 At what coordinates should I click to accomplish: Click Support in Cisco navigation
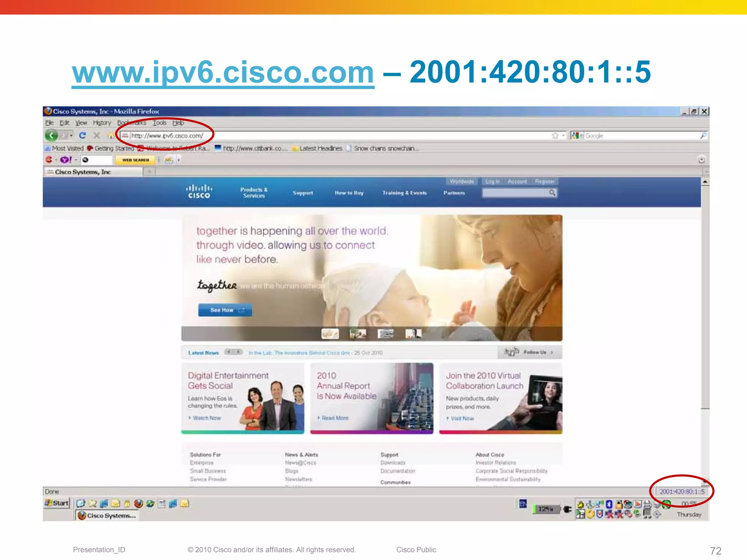(x=303, y=193)
